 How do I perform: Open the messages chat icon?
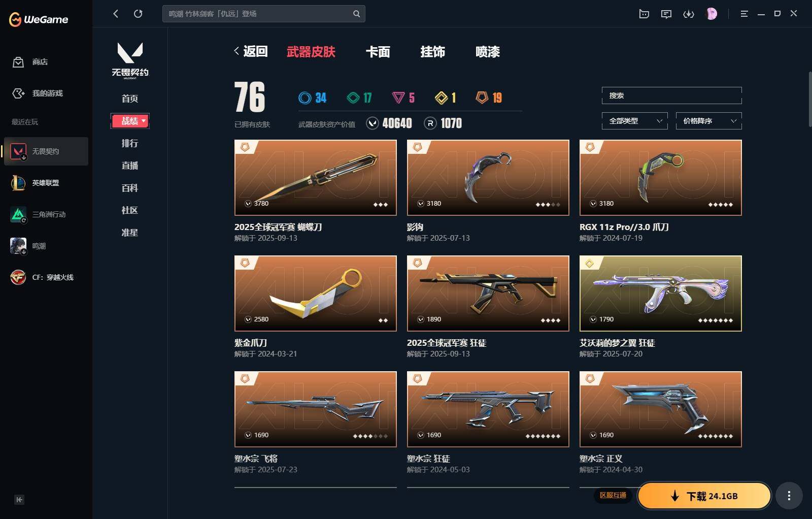[x=666, y=14]
